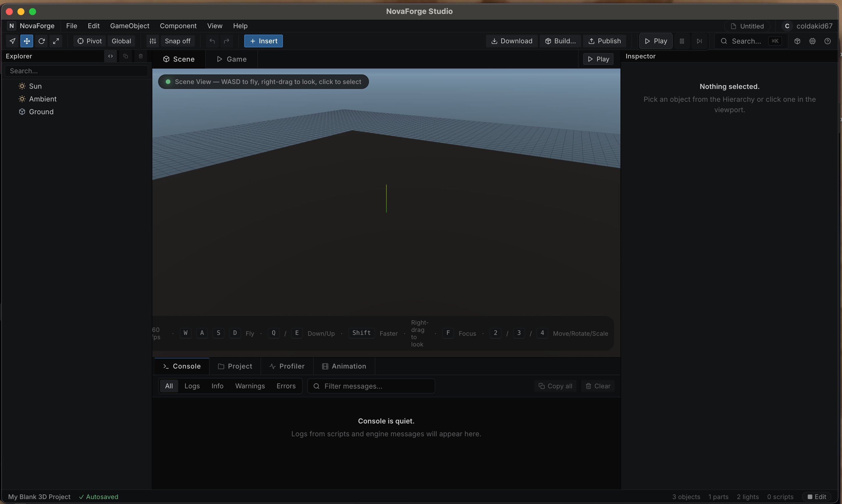Click the Undo arrow
The width and height of the screenshot is (842, 504).
tap(212, 41)
